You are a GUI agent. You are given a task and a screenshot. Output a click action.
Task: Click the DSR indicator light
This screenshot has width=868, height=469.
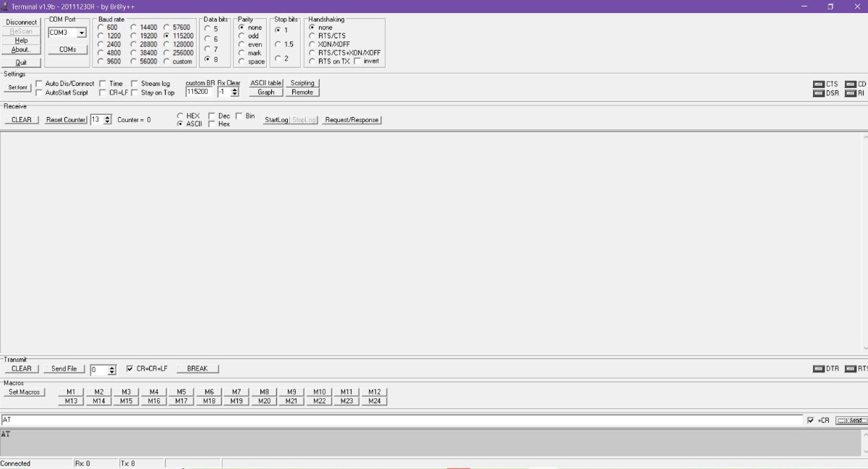pyautogui.click(x=819, y=92)
